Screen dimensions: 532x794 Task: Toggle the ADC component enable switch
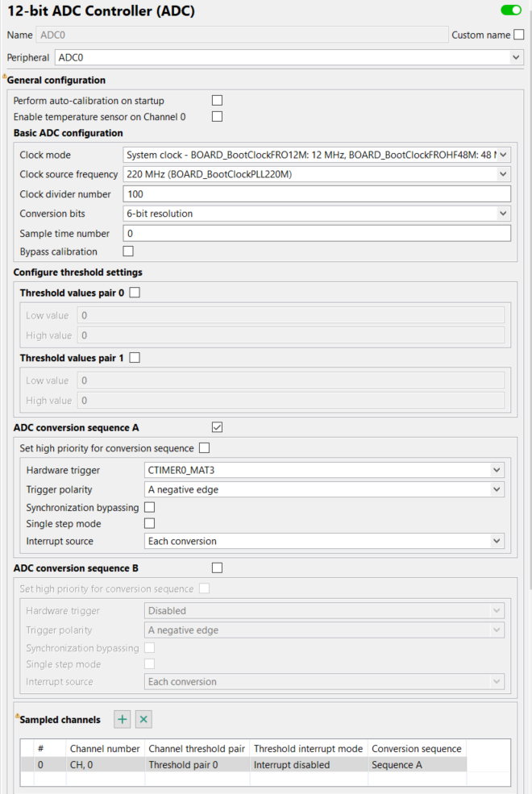tap(511, 10)
